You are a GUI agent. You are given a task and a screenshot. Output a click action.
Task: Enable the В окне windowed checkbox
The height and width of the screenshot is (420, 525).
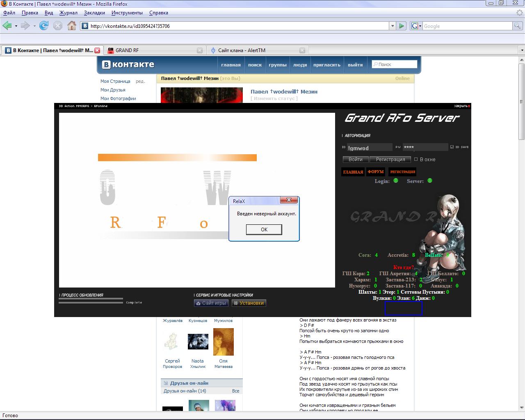[416, 159]
